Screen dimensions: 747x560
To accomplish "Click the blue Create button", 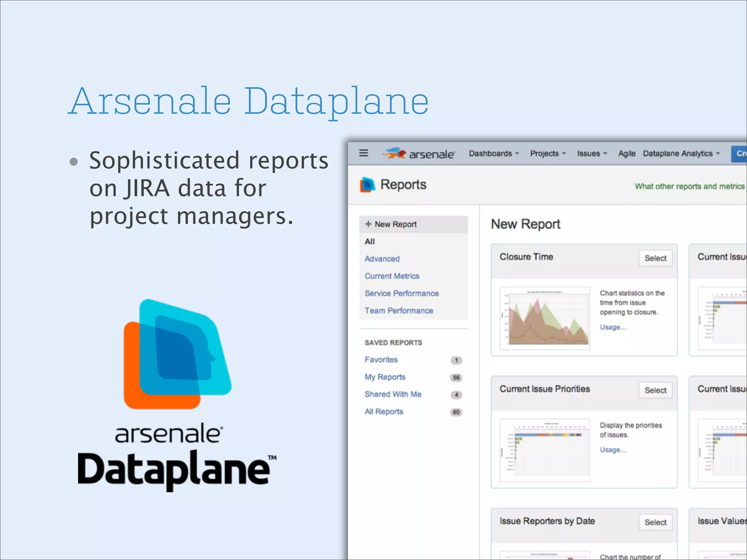I will tap(739, 153).
